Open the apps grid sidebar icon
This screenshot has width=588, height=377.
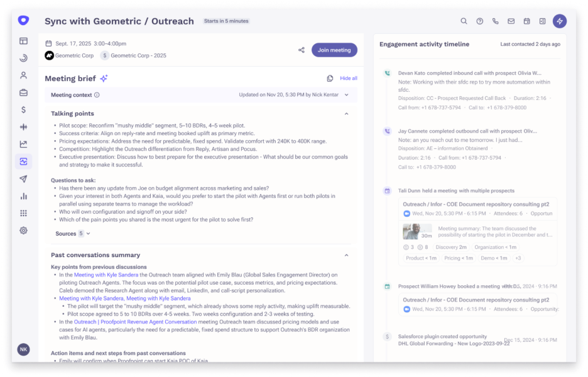(23, 213)
